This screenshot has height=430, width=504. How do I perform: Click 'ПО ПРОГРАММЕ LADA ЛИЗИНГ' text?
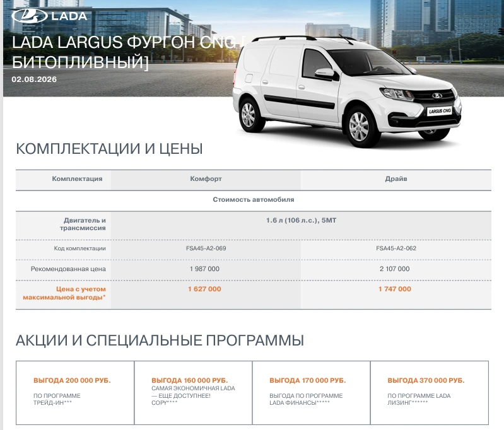coord(419,399)
